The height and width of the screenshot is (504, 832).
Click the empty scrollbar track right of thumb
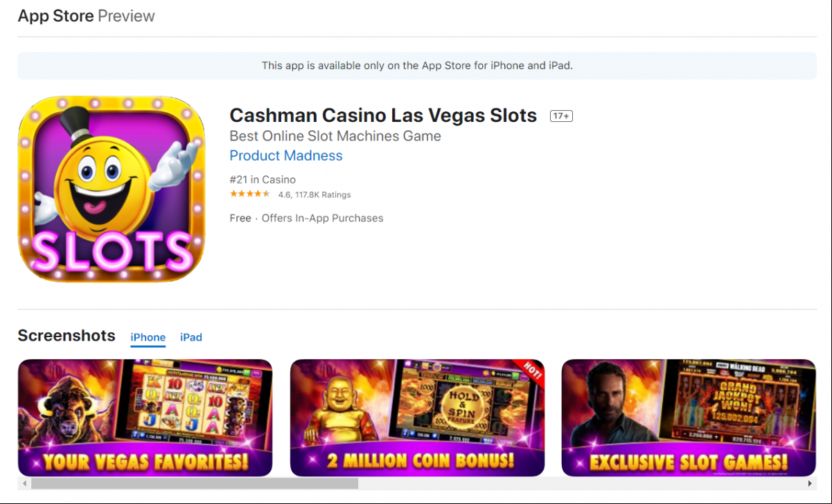pos(581,483)
